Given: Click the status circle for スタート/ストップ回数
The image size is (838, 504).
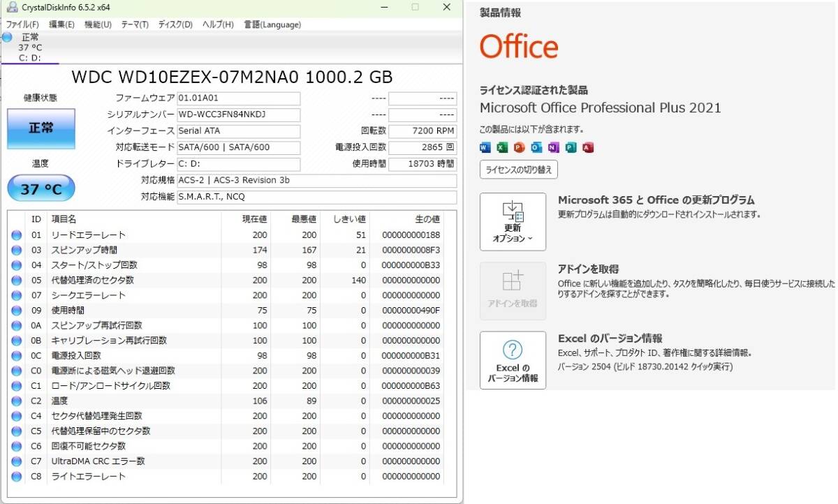Looking at the screenshot, I should point(17,265).
